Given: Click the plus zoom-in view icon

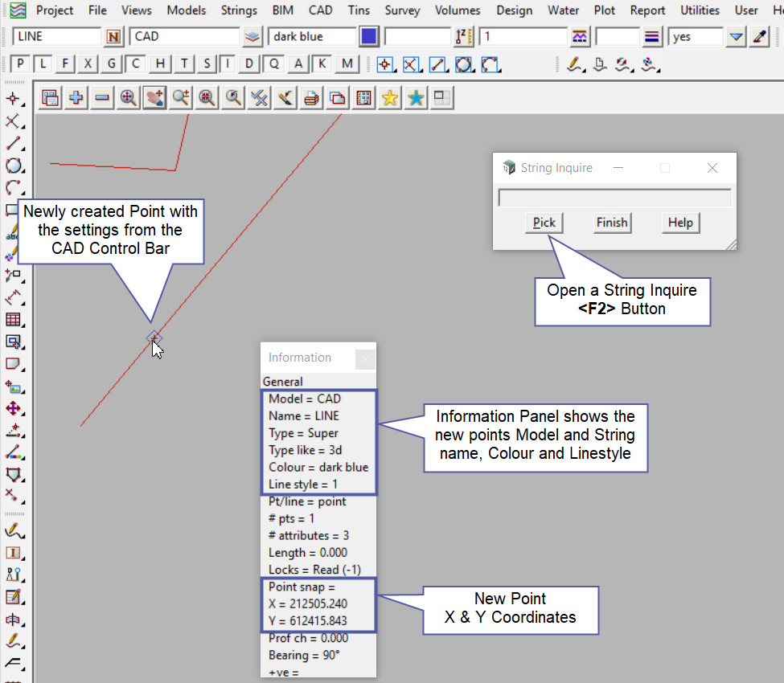Looking at the screenshot, I should pos(76,98).
